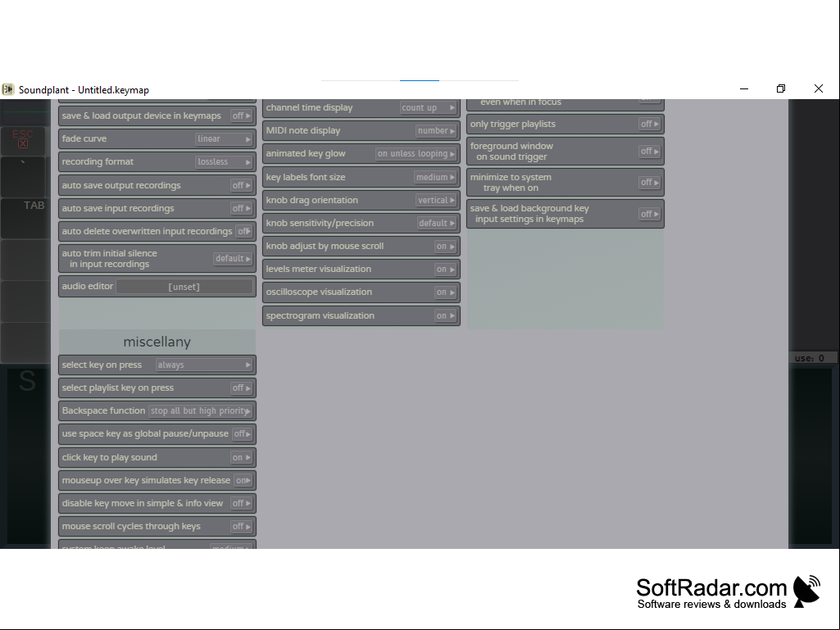Open knob sensitivity/precision default dropdown
Viewport: 840px width, 630px height.
(437, 224)
